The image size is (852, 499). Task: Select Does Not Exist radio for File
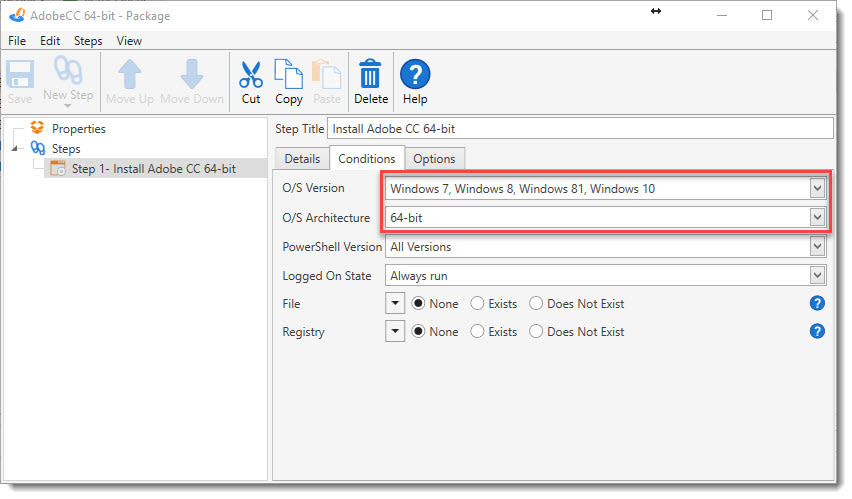tap(536, 303)
